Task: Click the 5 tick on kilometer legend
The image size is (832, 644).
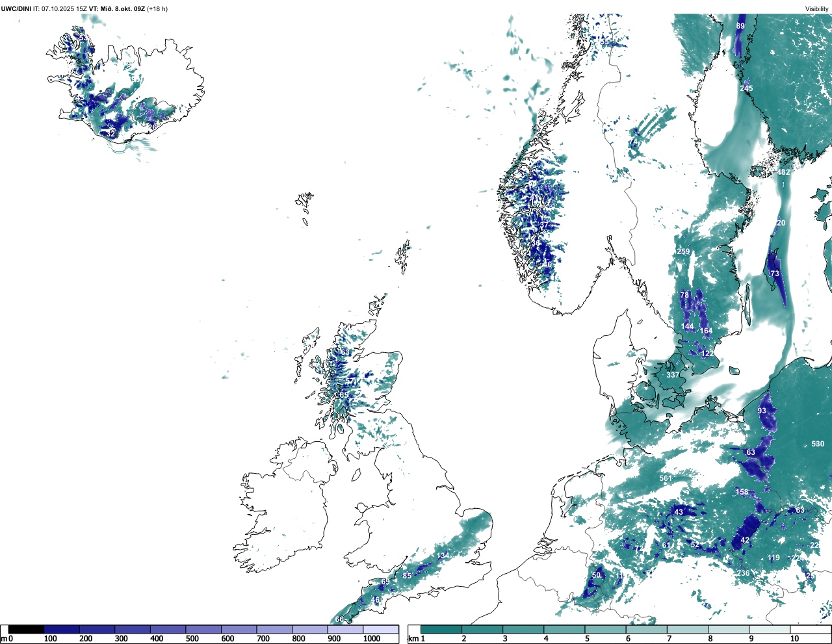Action: (587, 639)
